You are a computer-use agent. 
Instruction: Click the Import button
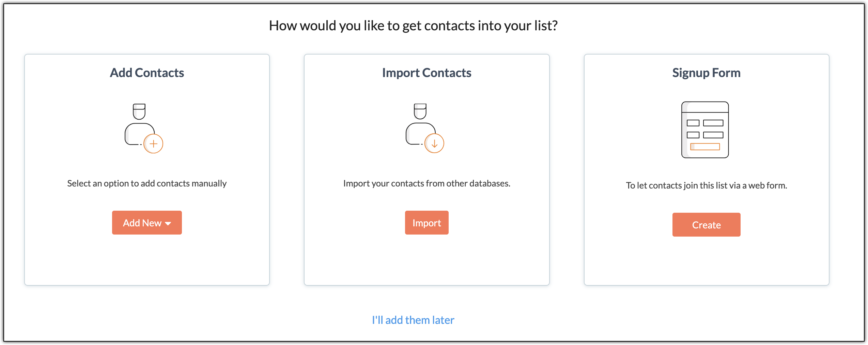(x=427, y=223)
